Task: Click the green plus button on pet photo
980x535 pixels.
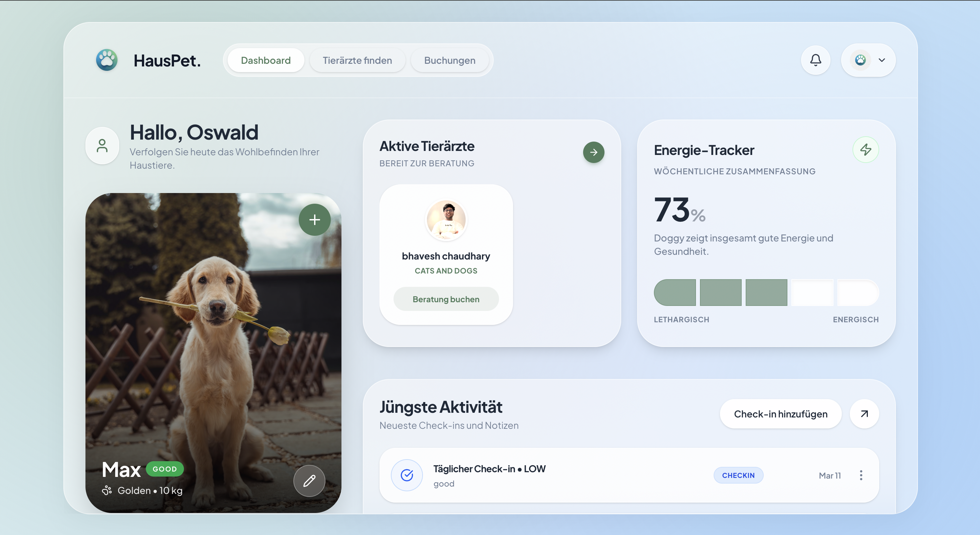Action: click(x=314, y=219)
